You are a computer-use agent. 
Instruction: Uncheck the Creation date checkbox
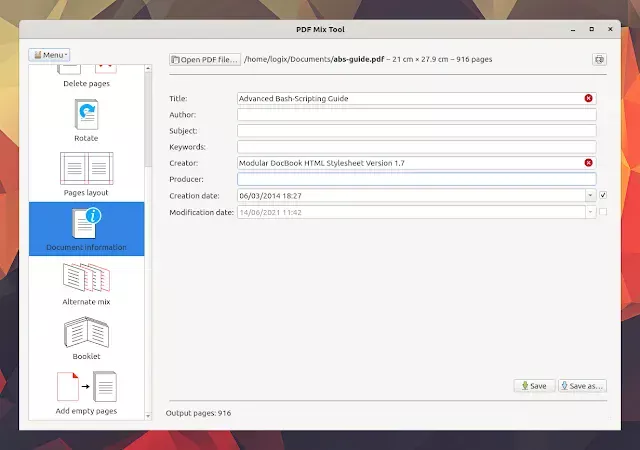click(x=603, y=195)
